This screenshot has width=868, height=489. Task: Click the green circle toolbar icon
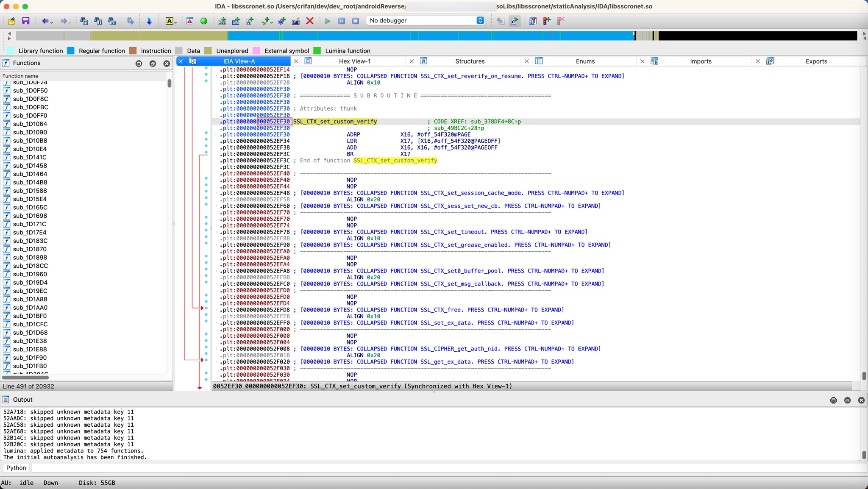coord(204,21)
